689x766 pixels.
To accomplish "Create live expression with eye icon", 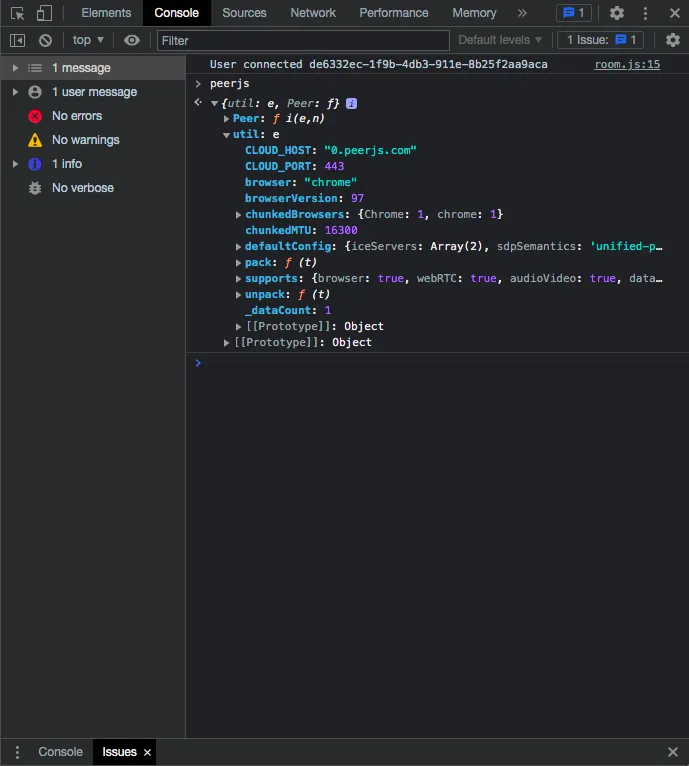I will click(132, 40).
